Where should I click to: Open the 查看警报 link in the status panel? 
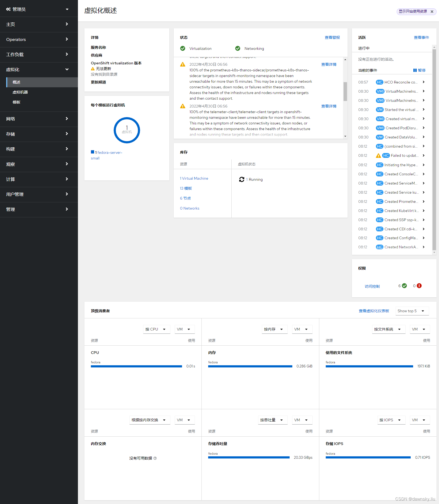coord(332,37)
